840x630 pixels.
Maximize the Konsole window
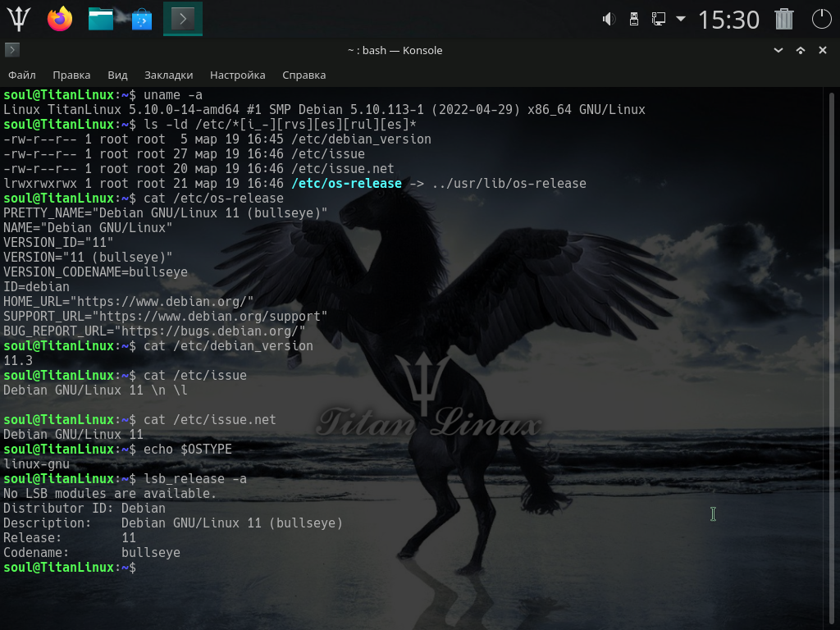(x=801, y=50)
